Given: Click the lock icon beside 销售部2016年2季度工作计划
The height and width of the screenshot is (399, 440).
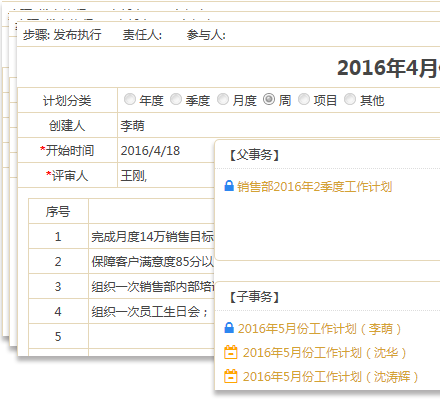Looking at the screenshot, I should click(229, 186).
